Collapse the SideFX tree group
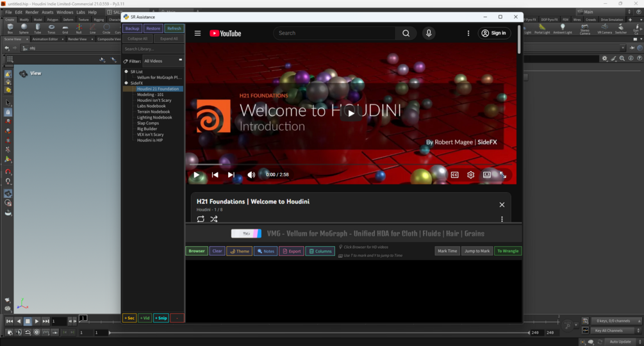 [x=126, y=83]
